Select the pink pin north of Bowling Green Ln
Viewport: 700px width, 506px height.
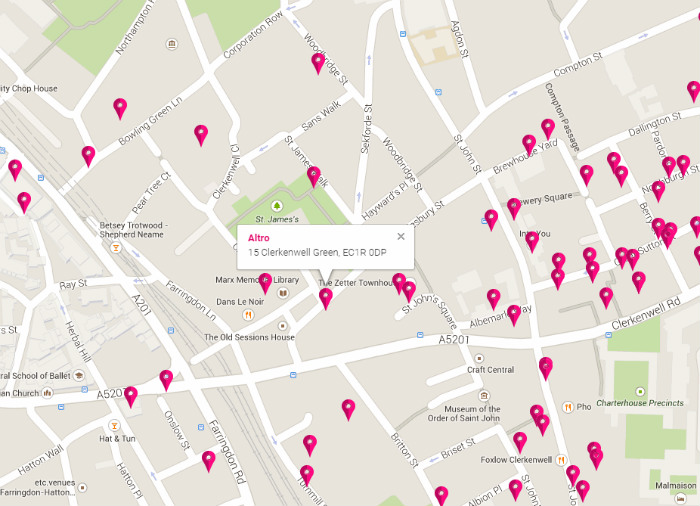coord(120,109)
